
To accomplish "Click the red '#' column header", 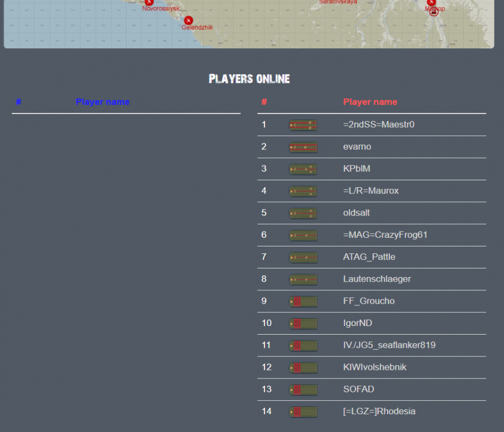I will point(264,102).
